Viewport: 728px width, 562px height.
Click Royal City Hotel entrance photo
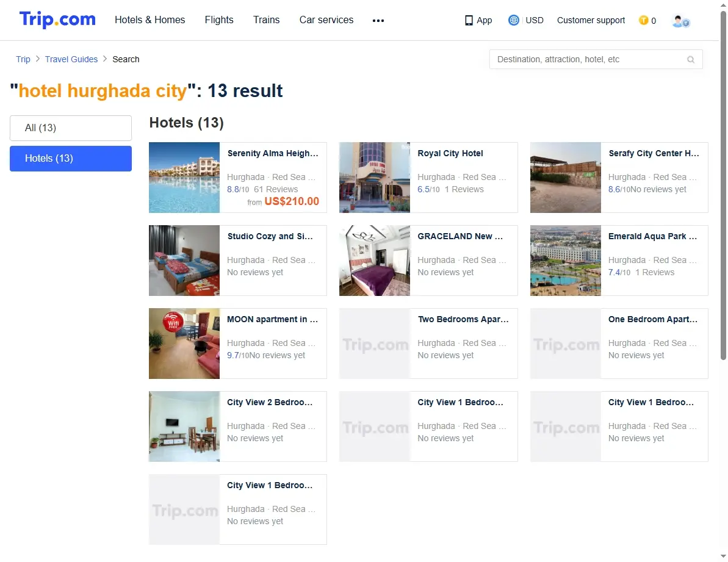click(375, 178)
